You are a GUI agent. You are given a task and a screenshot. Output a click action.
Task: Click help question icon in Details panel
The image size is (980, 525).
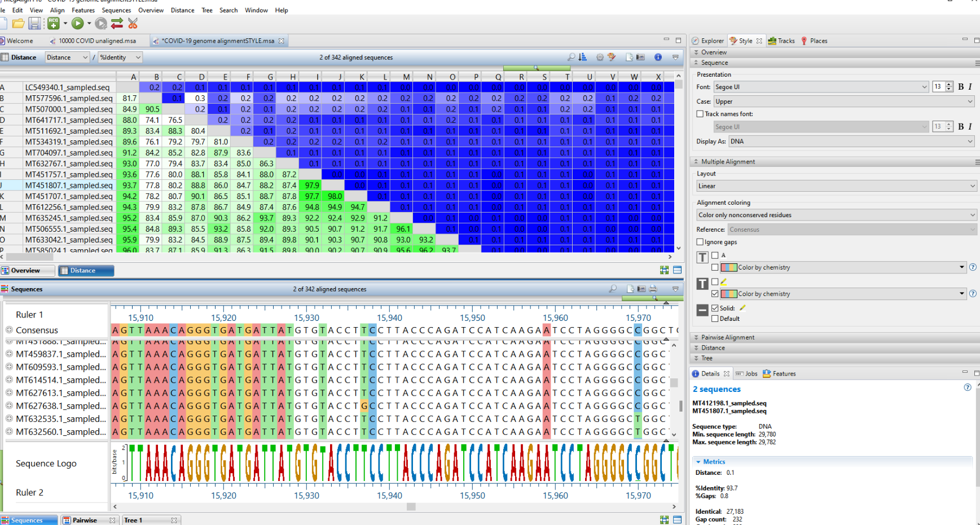coord(968,387)
